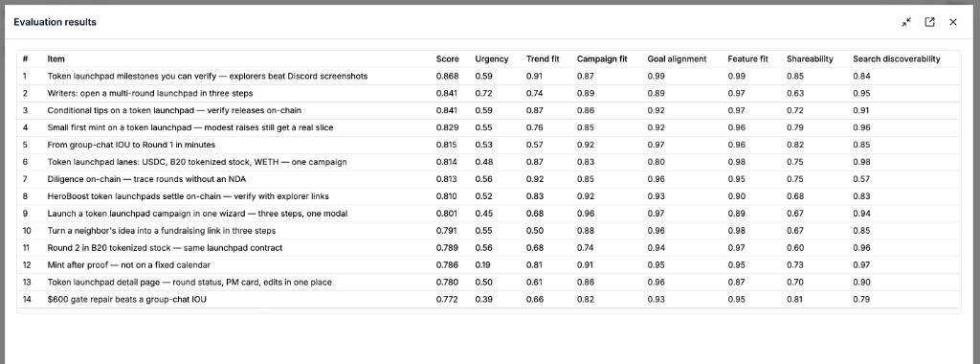Image resolution: width=980 pixels, height=364 pixels.
Task: Select row 'Turn a neighbor's idea into a fundraising link'
Action: coord(489,231)
